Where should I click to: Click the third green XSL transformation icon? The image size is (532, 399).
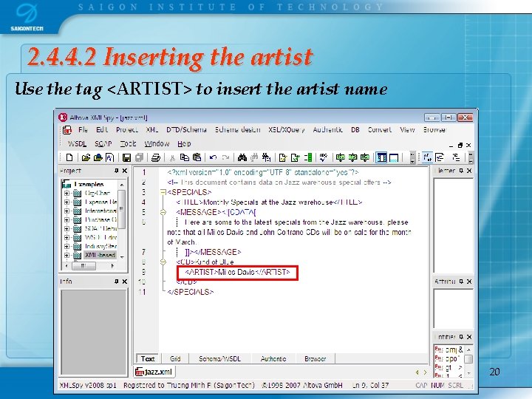(x=365, y=157)
